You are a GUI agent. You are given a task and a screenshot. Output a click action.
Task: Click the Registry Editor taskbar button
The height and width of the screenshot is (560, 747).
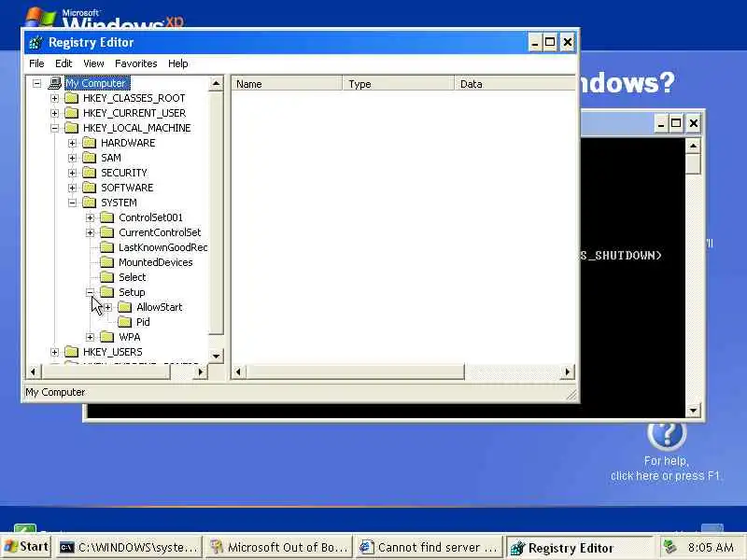coord(578,548)
